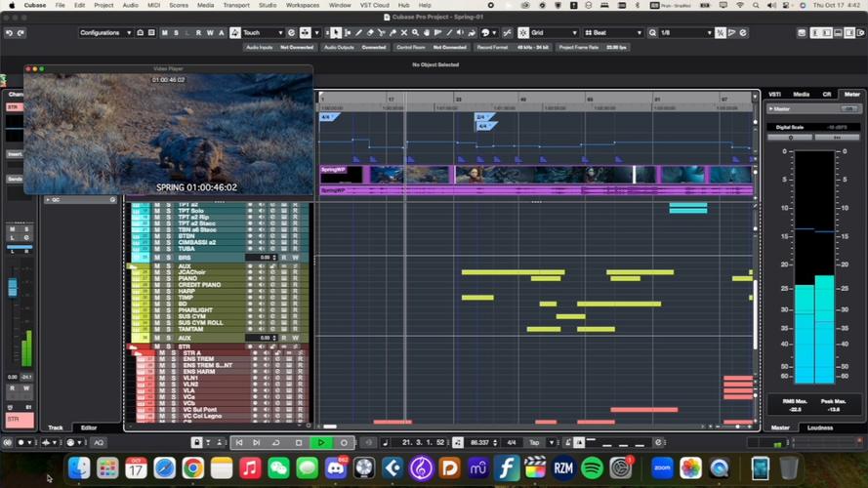868x488 pixels.
Task: Open the Transport menu
Action: coord(235,5)
